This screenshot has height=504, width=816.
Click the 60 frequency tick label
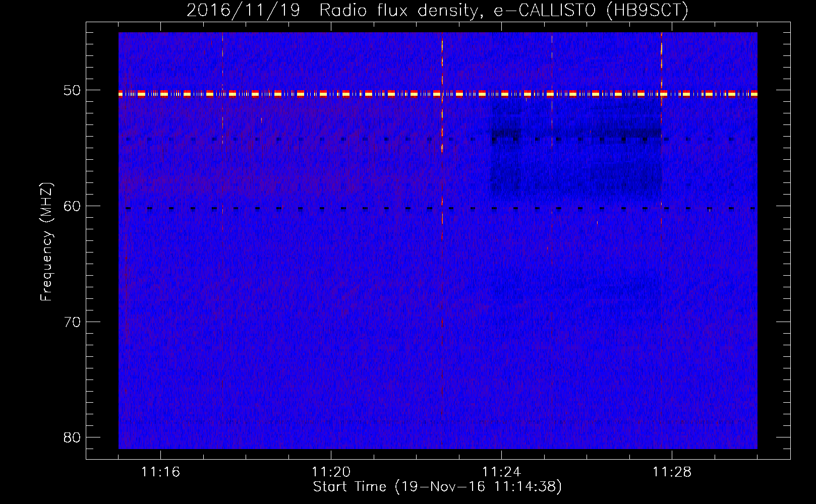pos(72,206)
